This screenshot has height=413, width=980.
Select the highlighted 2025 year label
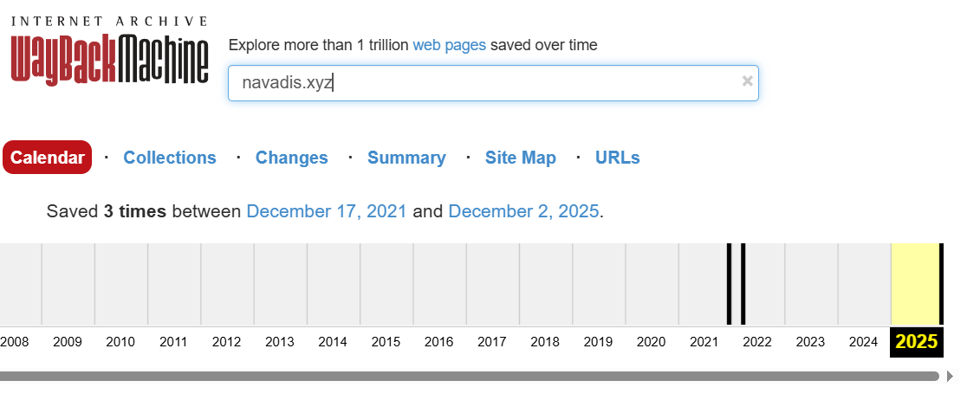(917, 342)
